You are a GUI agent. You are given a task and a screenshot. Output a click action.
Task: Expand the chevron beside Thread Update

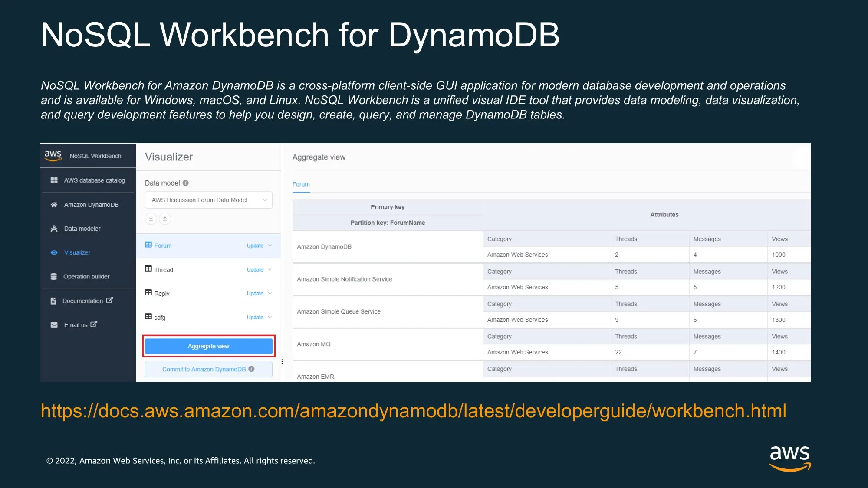(270, 269)
